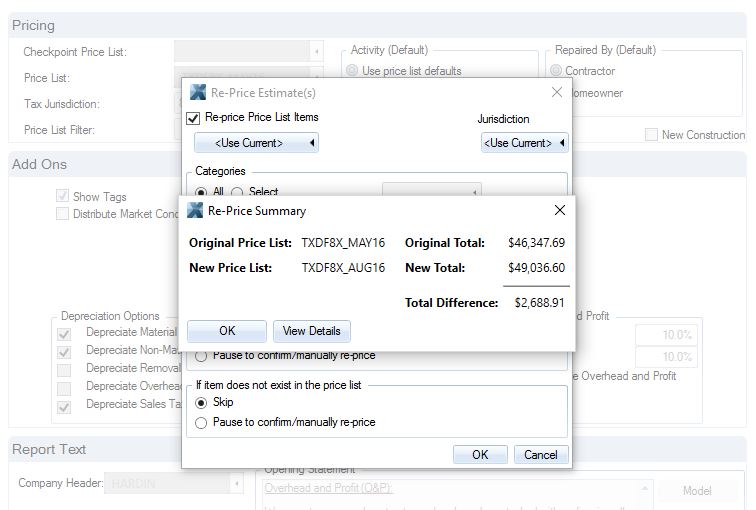Screen dimensions: 756x510
Task: Click the Model button in Report Text
Action: [696, 491]
